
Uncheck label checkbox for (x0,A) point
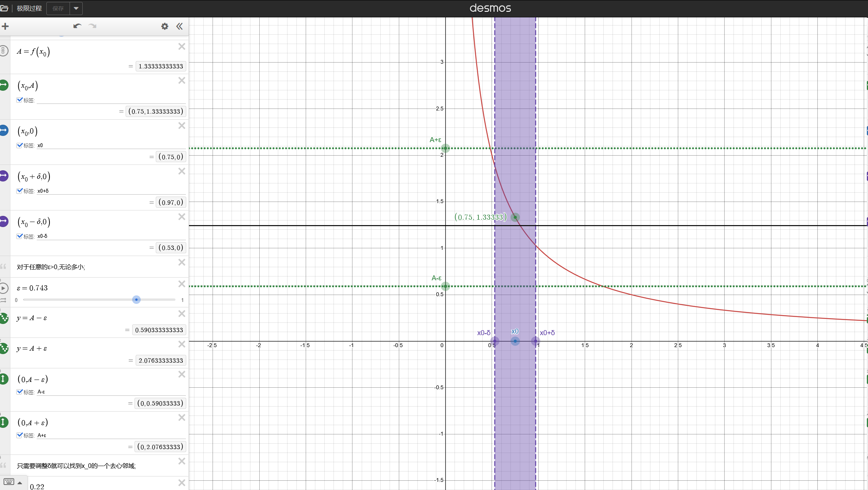tap(20, 100)
